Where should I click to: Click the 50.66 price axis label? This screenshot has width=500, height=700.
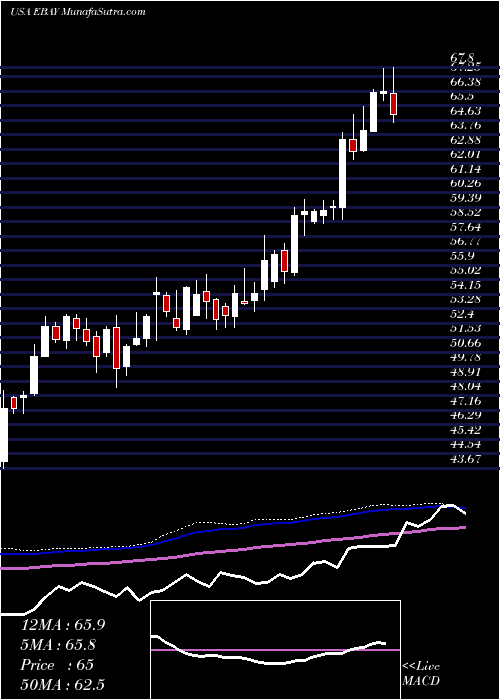[466, 343]
